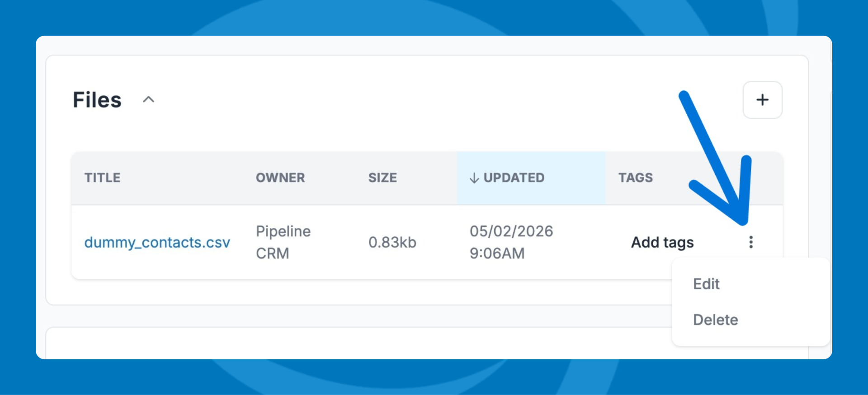868x395 pixels.
Task: Click the UPDATED column header text
Action: pyautogui.click(x=514, y=178)
